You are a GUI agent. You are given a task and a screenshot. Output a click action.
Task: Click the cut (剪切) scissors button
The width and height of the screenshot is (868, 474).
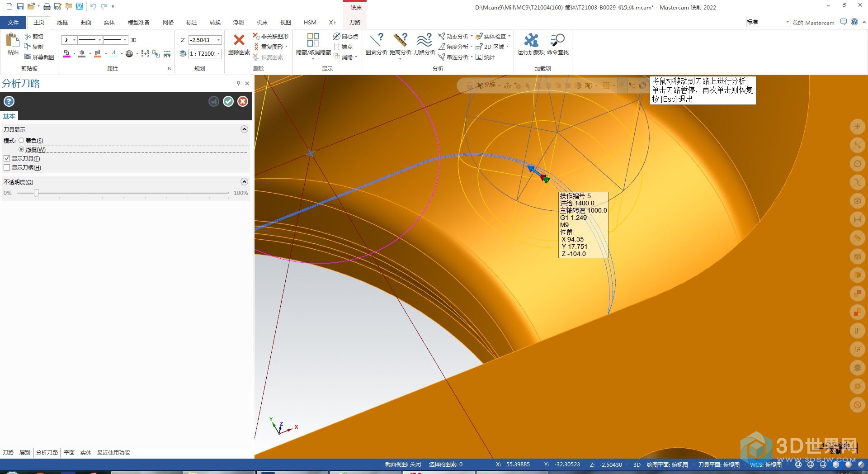(x=34, y=36)
